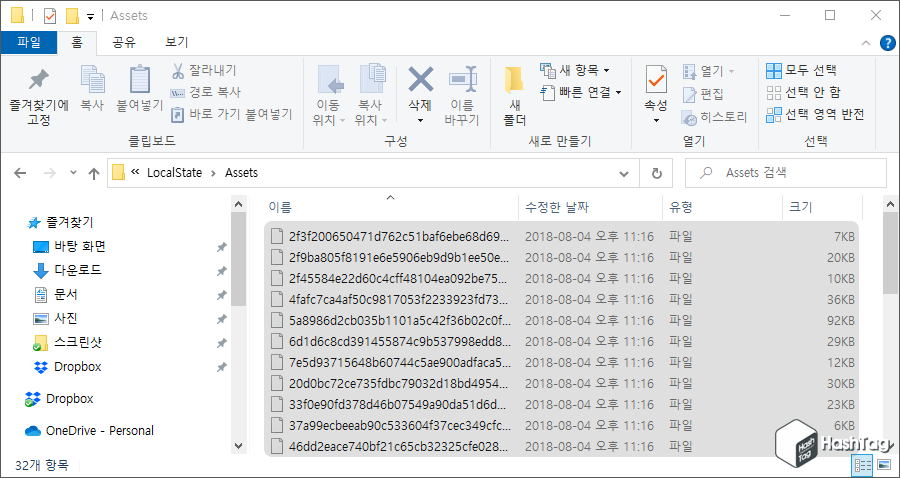Expand the 속성 dropdown arrow
Screen dimensions: 900x478
[656, 121]
